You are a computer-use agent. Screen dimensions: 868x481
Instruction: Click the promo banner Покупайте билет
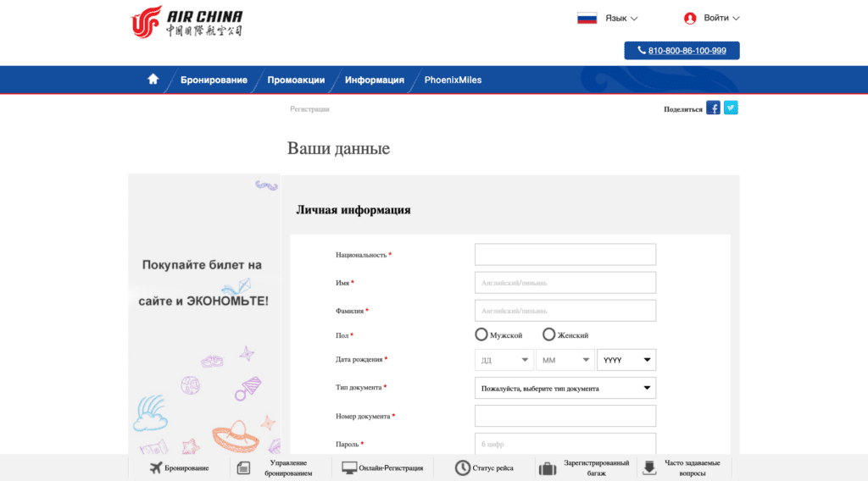[x=203, y=314]
